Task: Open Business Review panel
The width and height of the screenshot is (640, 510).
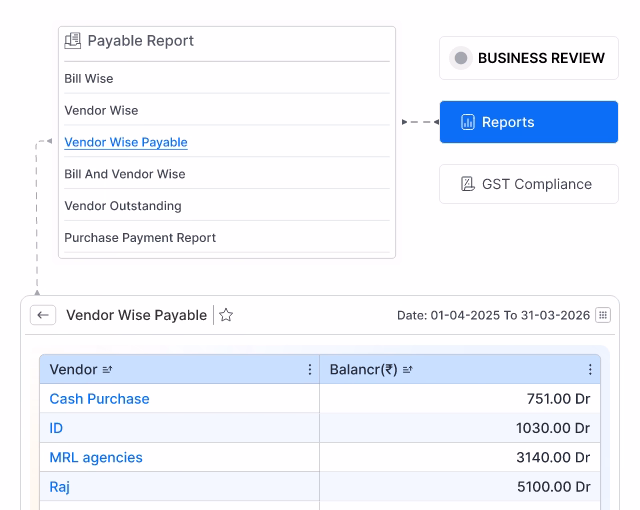Action: pos(529,58)
